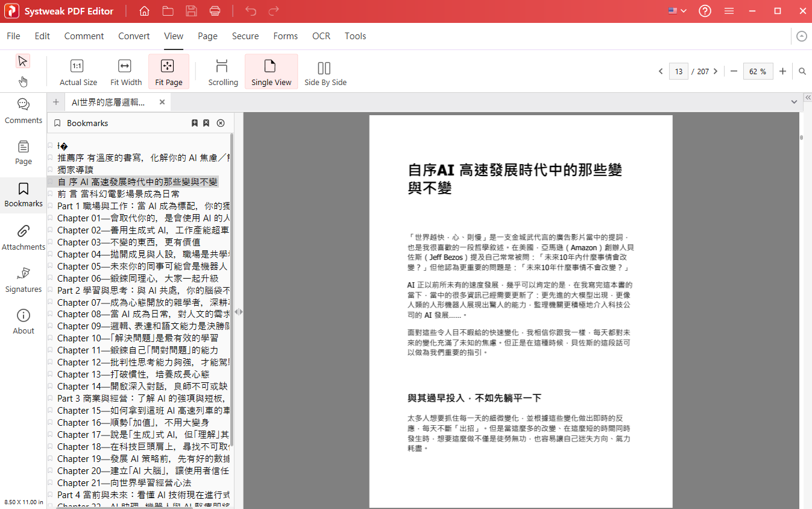The width and height of the screenshot is (812, 509).
Task: Apply Fit Width view
Action: [x=125, y=72]
